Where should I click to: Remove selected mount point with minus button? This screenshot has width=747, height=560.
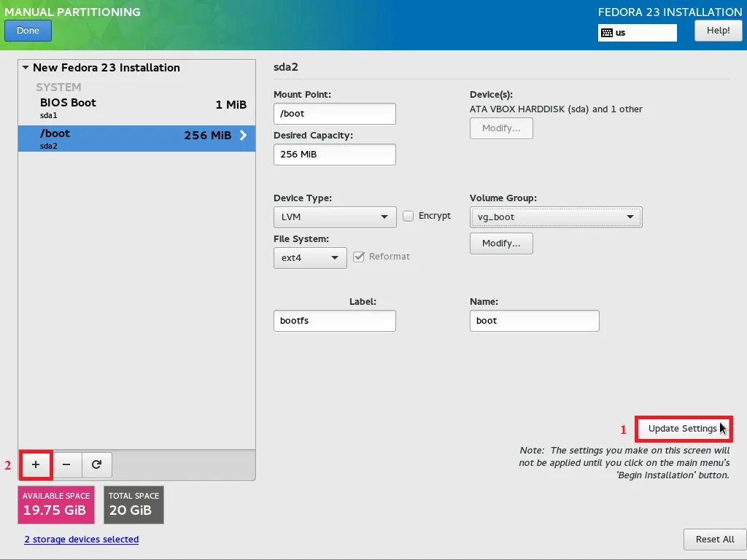[66, 464]
